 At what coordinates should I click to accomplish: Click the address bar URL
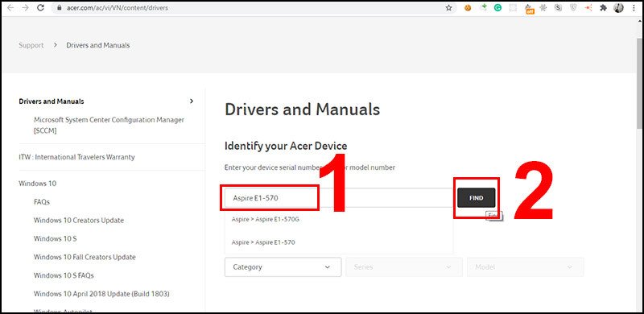click(117, 8)
